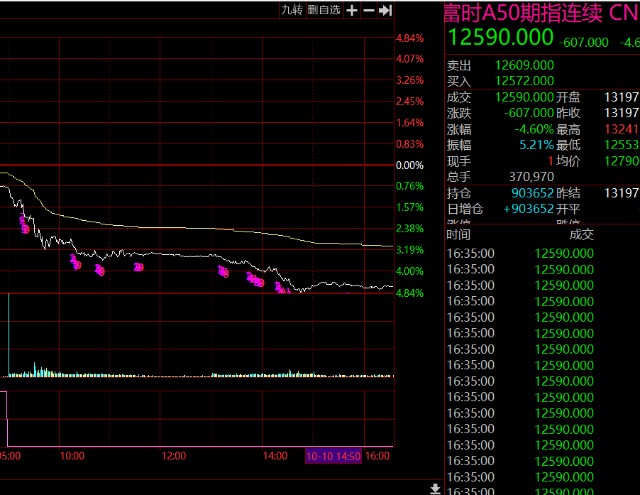The width and height of the screenshot is (640, 495).
Task: Click the large 12590.000 last price
Action: [500, 38]
